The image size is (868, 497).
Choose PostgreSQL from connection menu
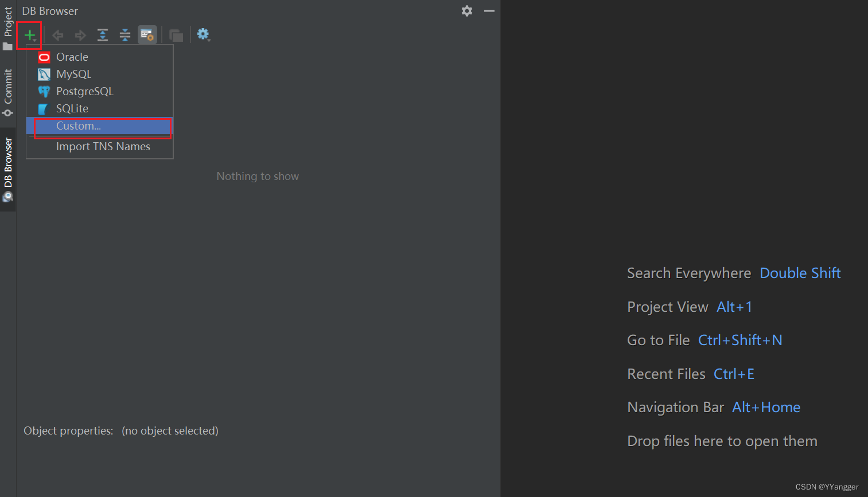[x=100, y=91]
